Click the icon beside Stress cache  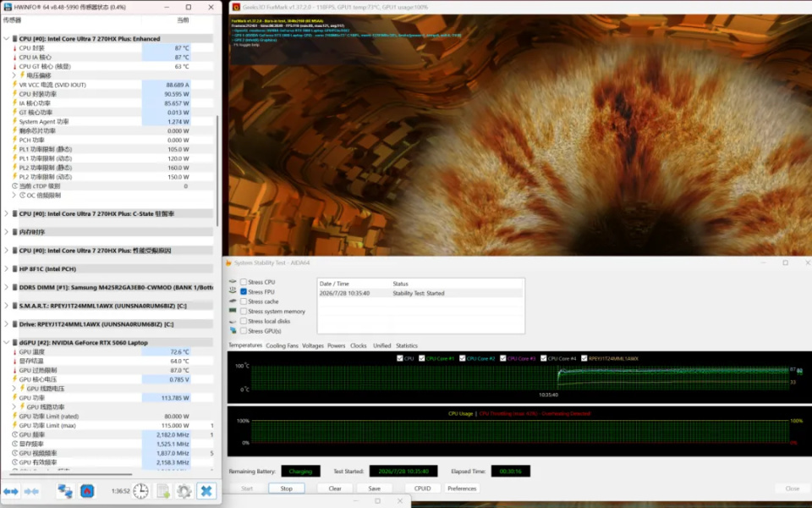coord(233,301)
